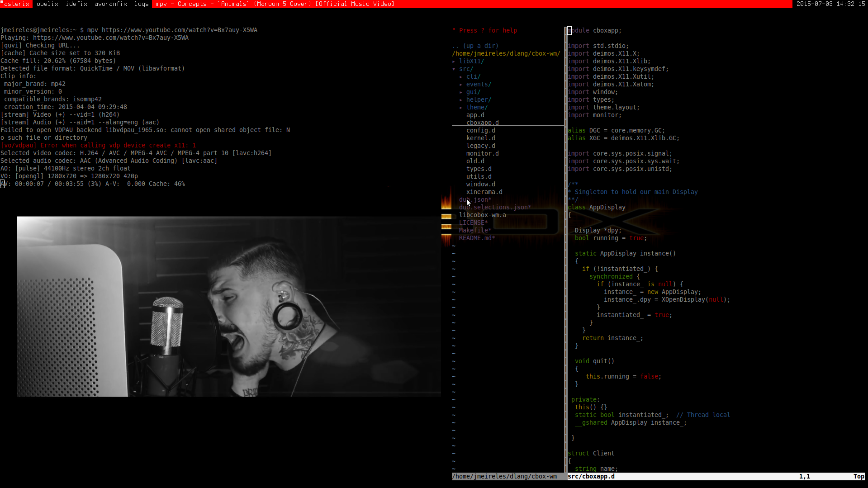This screenshot has width=868, height=488.
Task: Select libcobox-wm.a in the file tree
Action: click(483, 215)
